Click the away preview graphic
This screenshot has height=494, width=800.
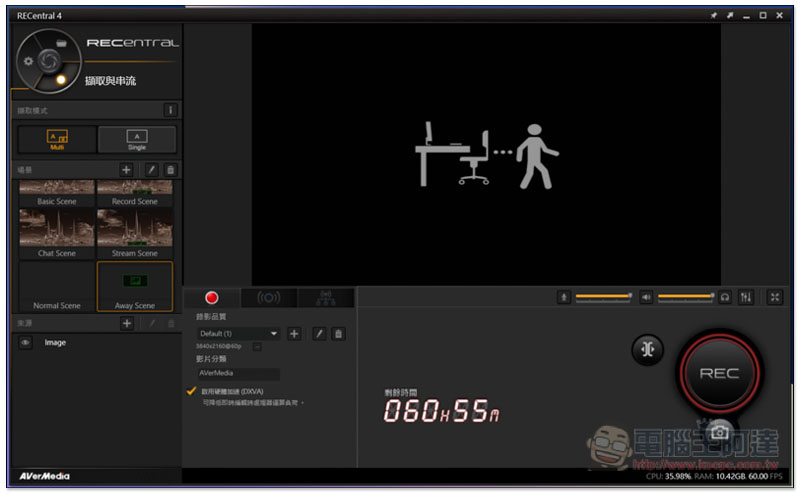click(487, 156)
